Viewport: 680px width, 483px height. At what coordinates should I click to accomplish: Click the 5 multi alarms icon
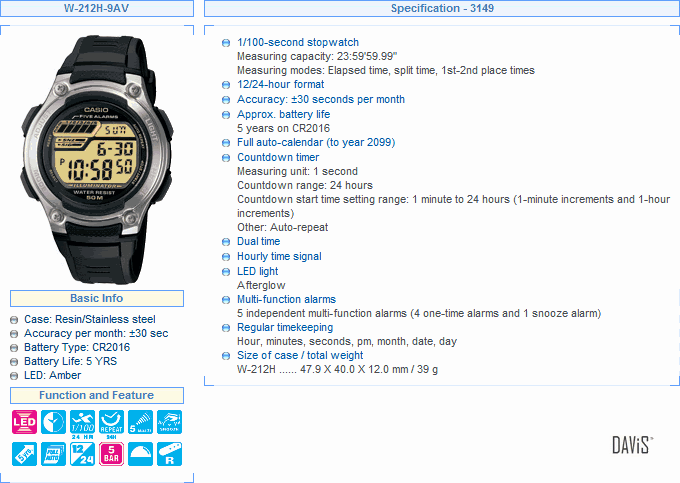point(141,422)
